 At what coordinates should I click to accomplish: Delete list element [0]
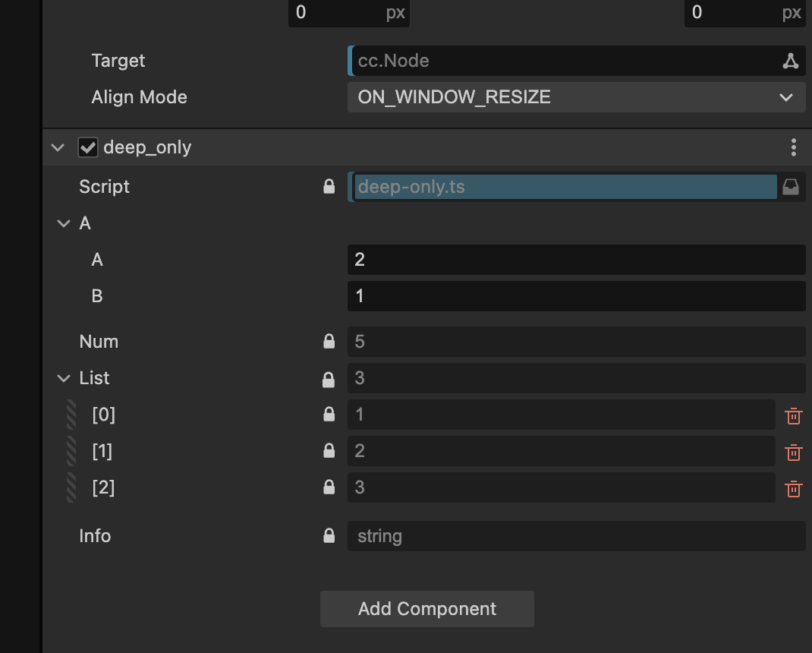(793, 415)
